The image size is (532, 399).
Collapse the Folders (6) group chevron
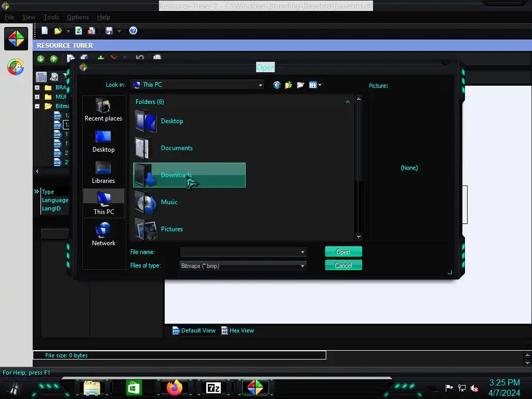[x=348, y=102]
